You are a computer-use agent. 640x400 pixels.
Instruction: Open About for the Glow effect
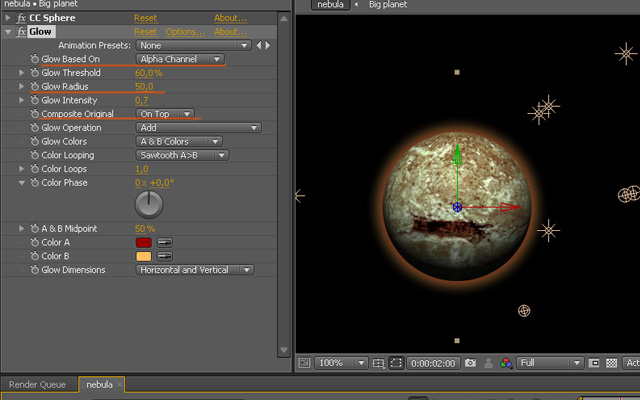pyautogui.click(x=230, y=32)
